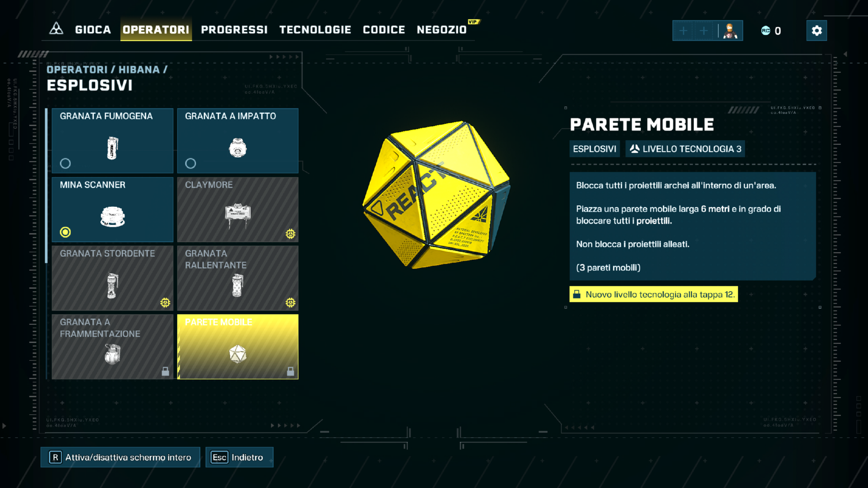
Task: Click the gear badge on Claymore tile
Action: [x=290, y=234]
